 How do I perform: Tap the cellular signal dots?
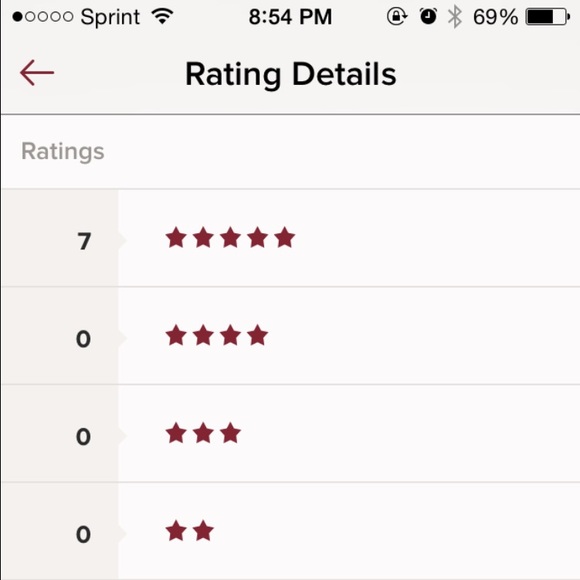43,17
